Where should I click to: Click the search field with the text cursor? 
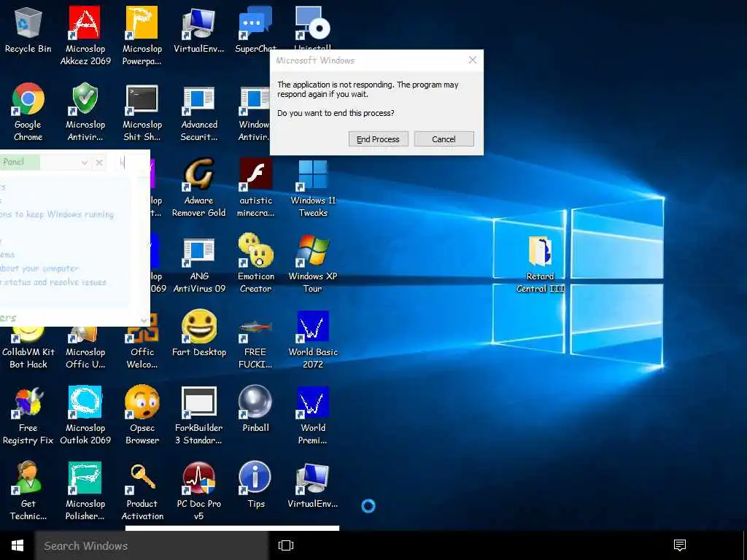point(128,163)
